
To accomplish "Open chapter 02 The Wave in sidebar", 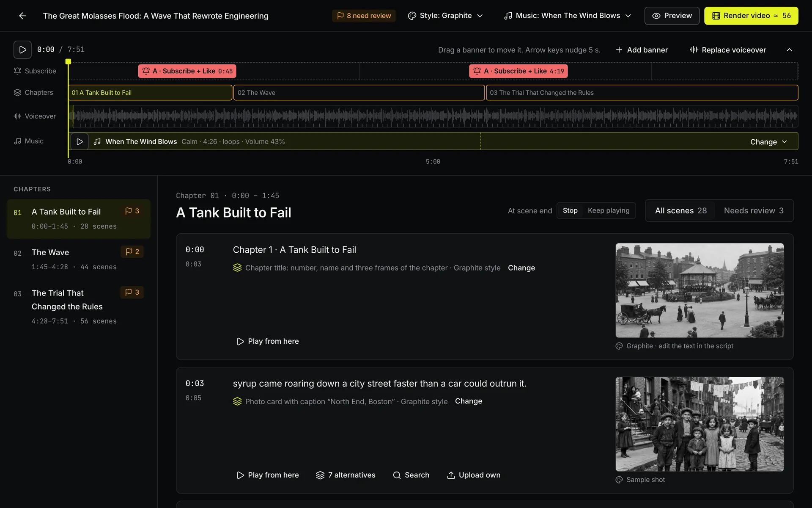I will (79, 259).
